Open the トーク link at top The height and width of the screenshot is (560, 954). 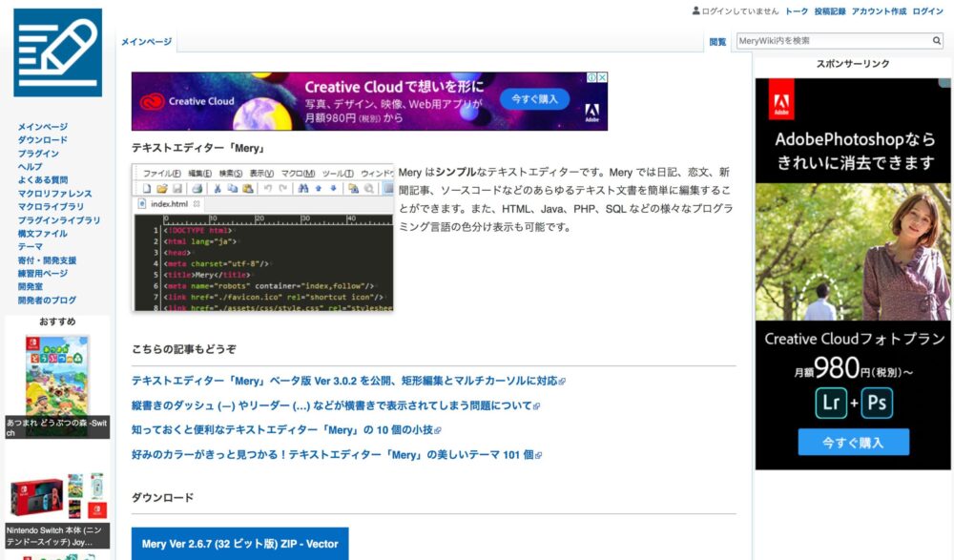(797, 10)
